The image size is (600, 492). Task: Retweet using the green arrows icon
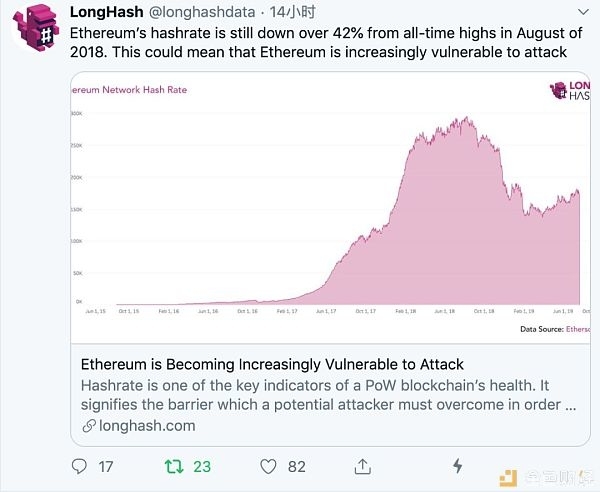(174, 466)
